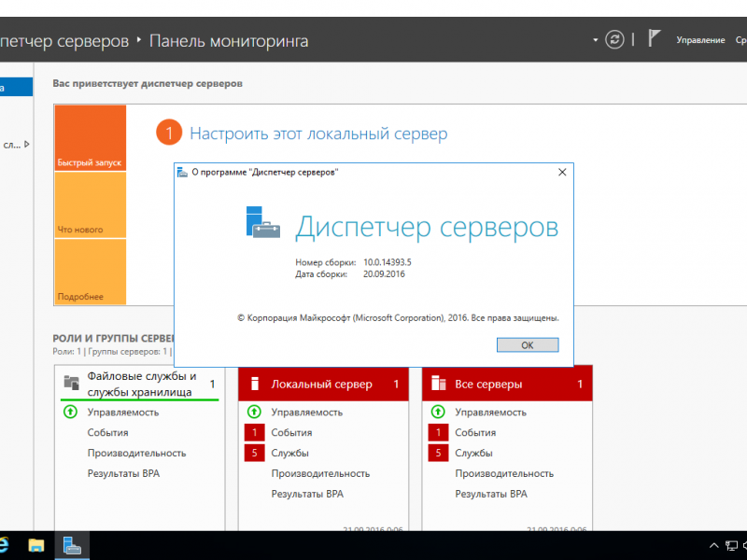This screenshot has height=560, width=747.
Task: Select the highlighted blue sidebar item
Action: 16,87
